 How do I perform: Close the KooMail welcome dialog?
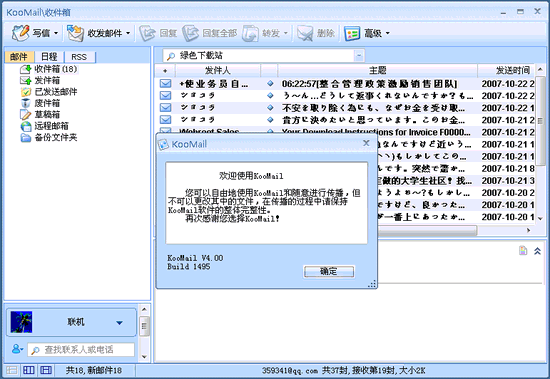[366, 143]
